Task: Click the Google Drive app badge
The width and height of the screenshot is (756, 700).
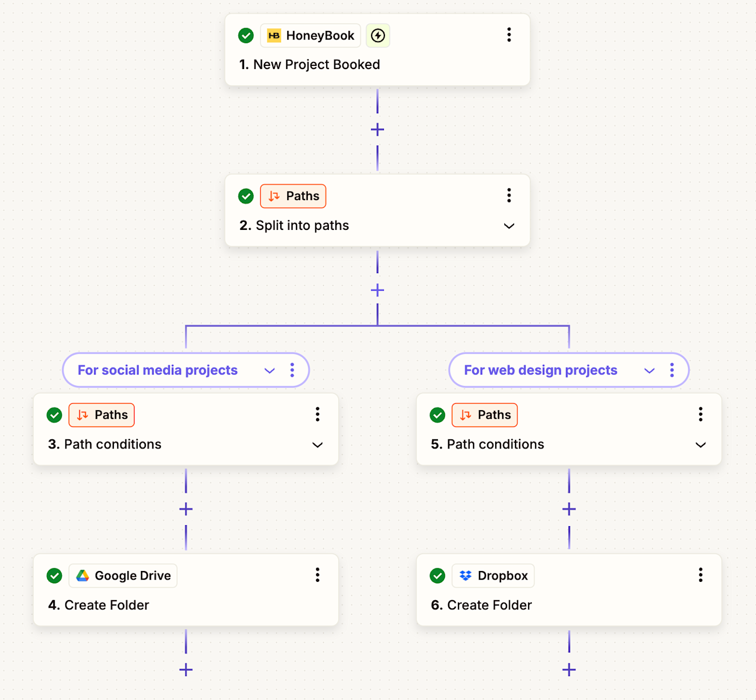Action: pos(123,576)
